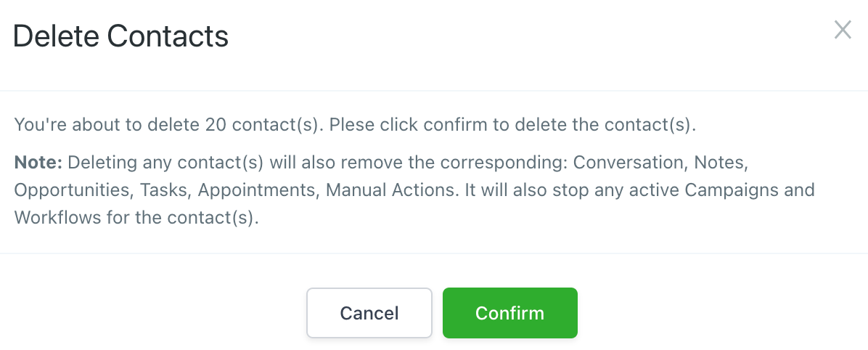Click the misspelled word Plese
The width and height of the screenshot is (868, 350).
click(x=353, y=125)
